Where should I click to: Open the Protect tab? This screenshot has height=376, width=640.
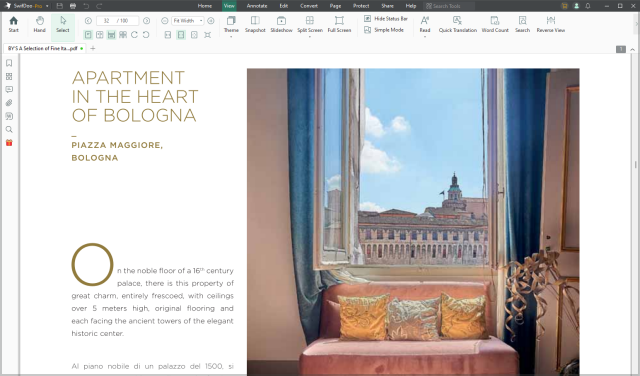pyautogui.click(x=361, y=6)
